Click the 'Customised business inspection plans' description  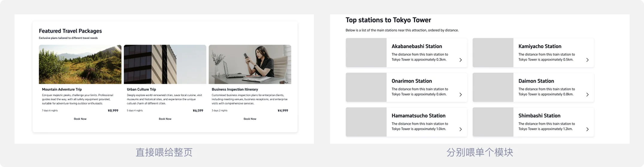click(250, 99)
